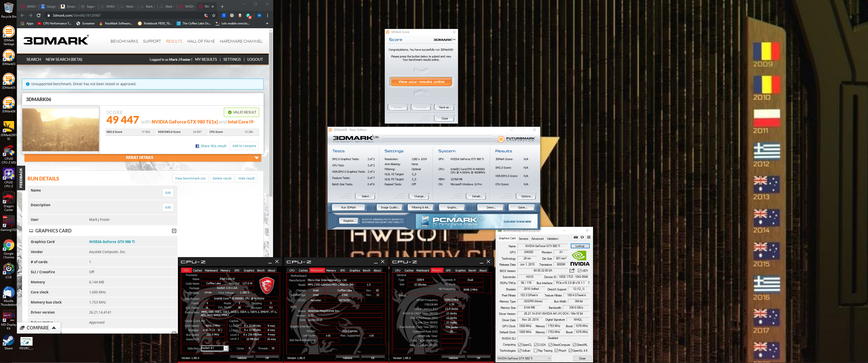Open a new Chrome tab
The height and width of the screenshot is (363, 868).
222,6
